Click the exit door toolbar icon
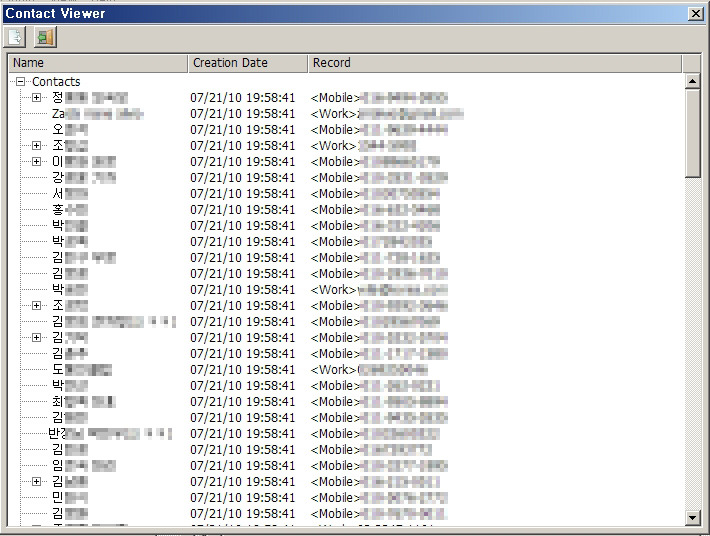 [x=44, y=37]
